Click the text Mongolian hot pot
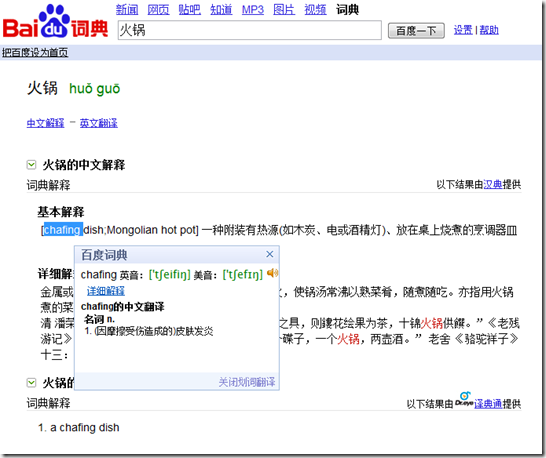 click(151, 230)
